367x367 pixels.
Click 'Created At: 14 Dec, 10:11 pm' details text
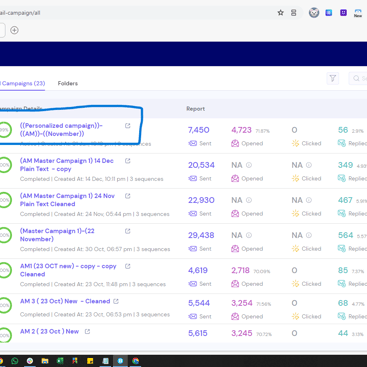tap(90, 179)
